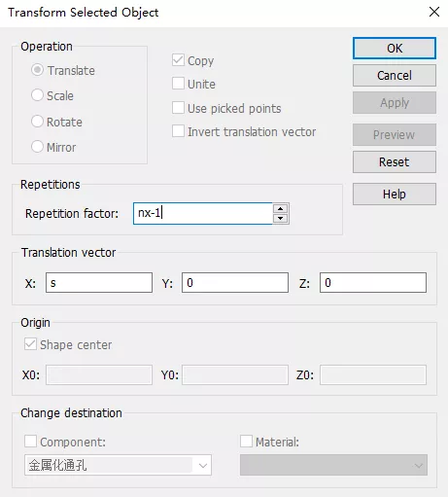This screenshot has height=497, width=448.
Task: Toggle the Copy checkbox
Action: click(178, 60)
